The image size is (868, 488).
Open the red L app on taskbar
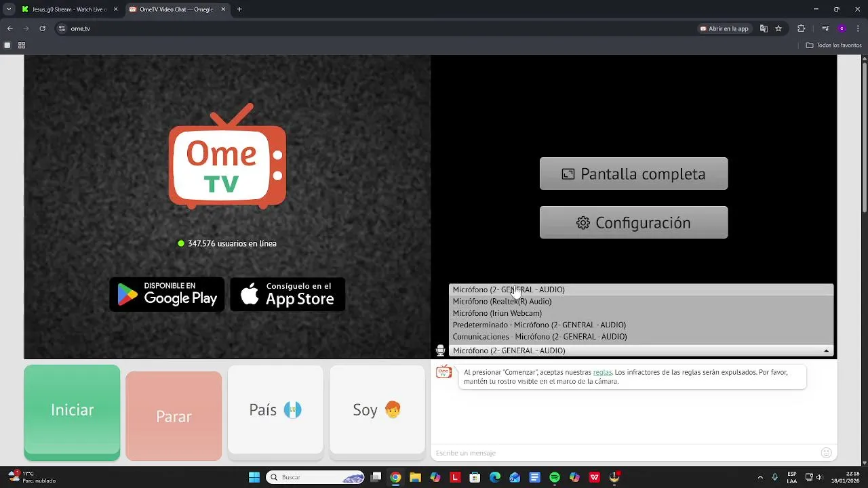tap(455, 477)
